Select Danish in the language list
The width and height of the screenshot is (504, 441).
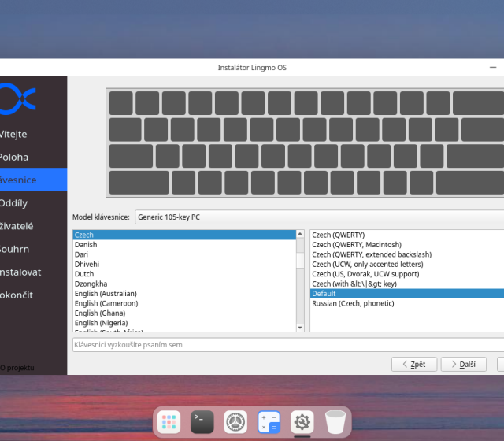point(86,245)
